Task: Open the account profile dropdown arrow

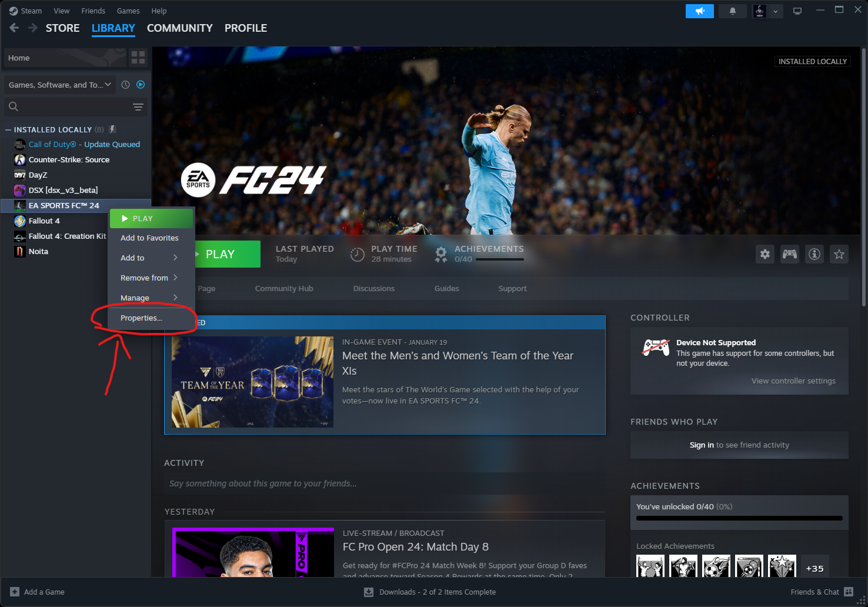Action: tap(775, 11)
